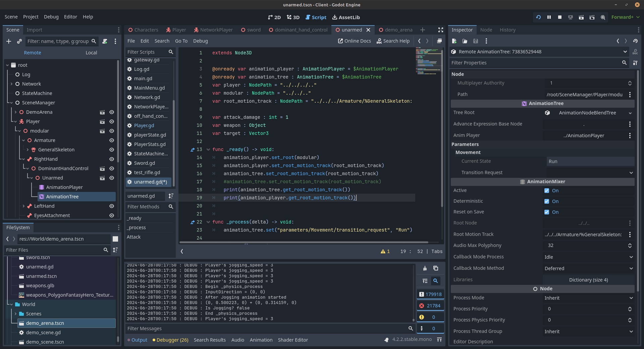This screenshot has height=349, width=644.
Task: Copy the output log selection
Action: click(x=436, y=268)
